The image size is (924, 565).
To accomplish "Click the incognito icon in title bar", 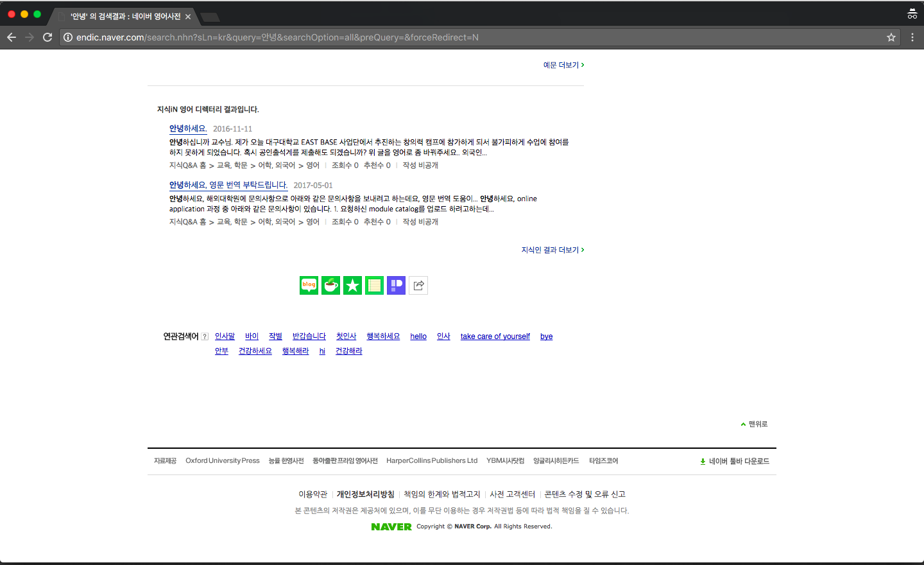I will [912, 13].
